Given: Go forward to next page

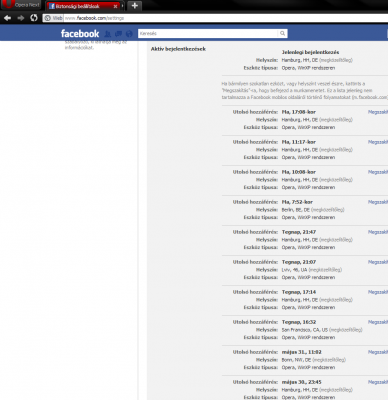Looking at the screenshot, I should point(21,18).
